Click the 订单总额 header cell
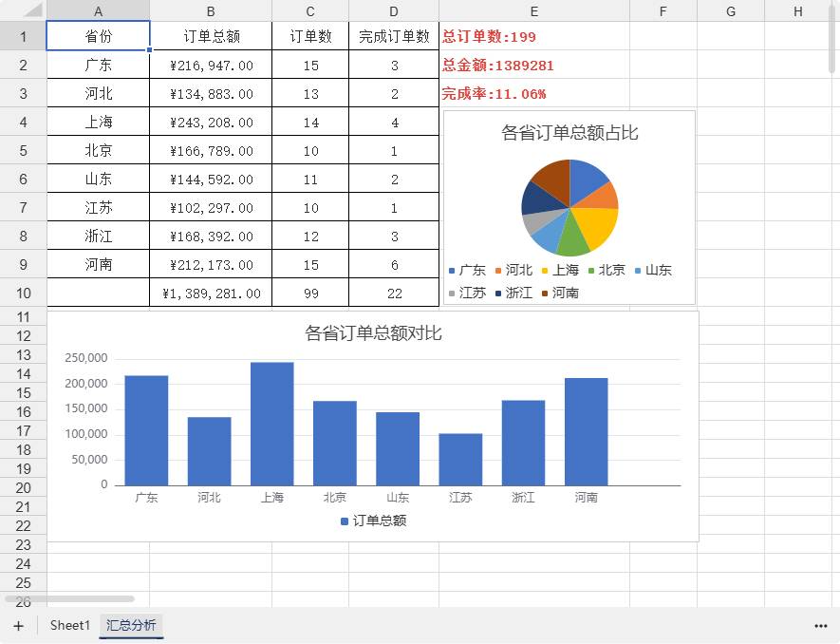 [x=211, y=36]
